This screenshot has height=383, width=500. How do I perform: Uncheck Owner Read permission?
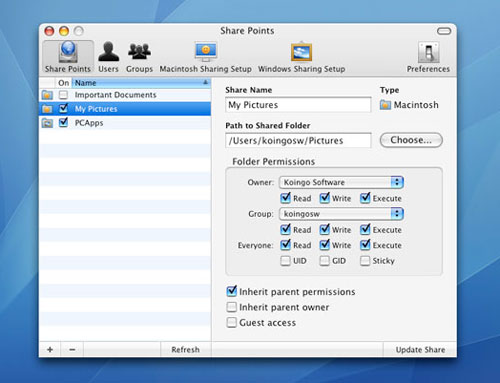pyautogui.click(x=285, y=198)
